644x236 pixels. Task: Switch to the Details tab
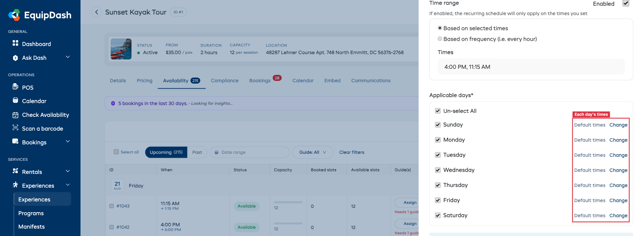pyautogui.click(x=118, y=81)
